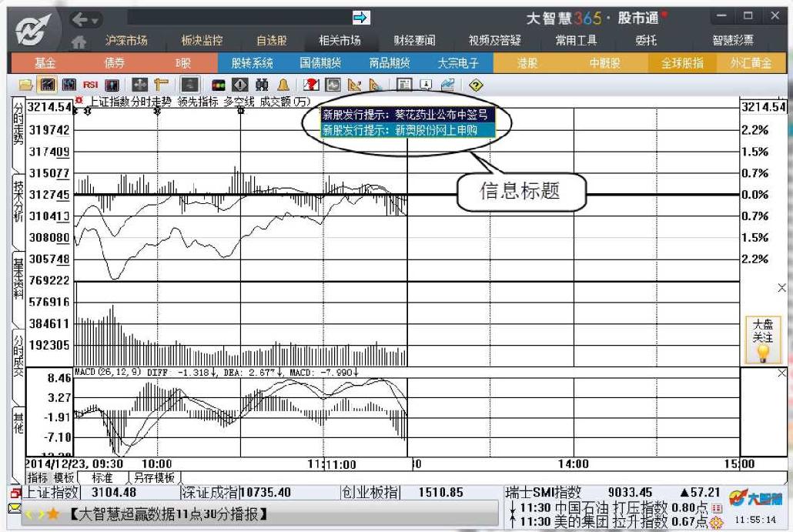793x532 pixels.
Task: Switch to the 股转系统 tab
Action: coord(252,63)
